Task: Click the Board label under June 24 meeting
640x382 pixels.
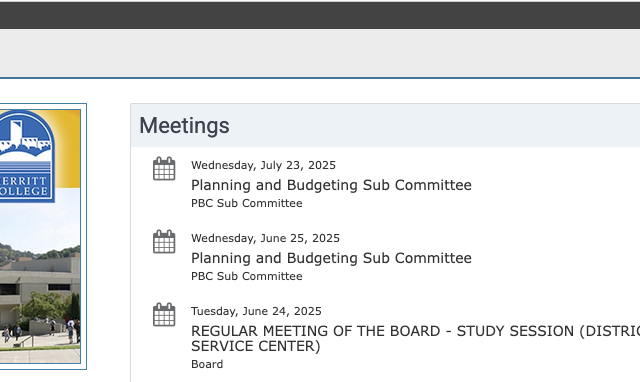Action: [207, 364]
